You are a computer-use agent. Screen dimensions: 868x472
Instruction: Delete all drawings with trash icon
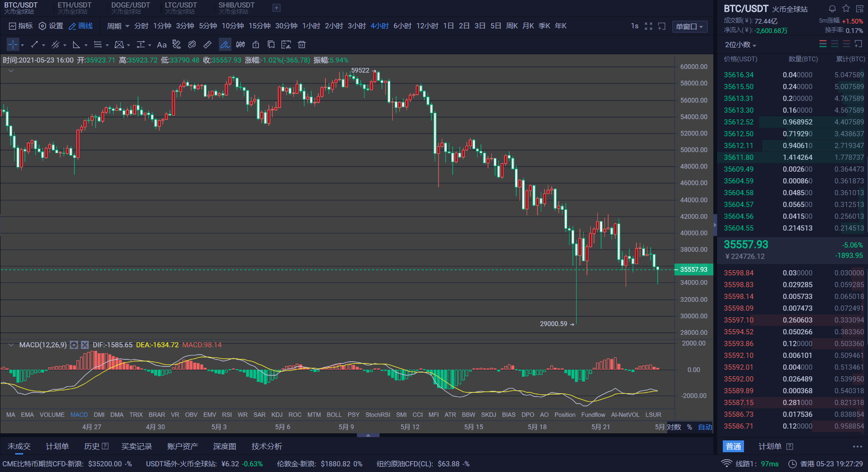click(x=302, y=45)
